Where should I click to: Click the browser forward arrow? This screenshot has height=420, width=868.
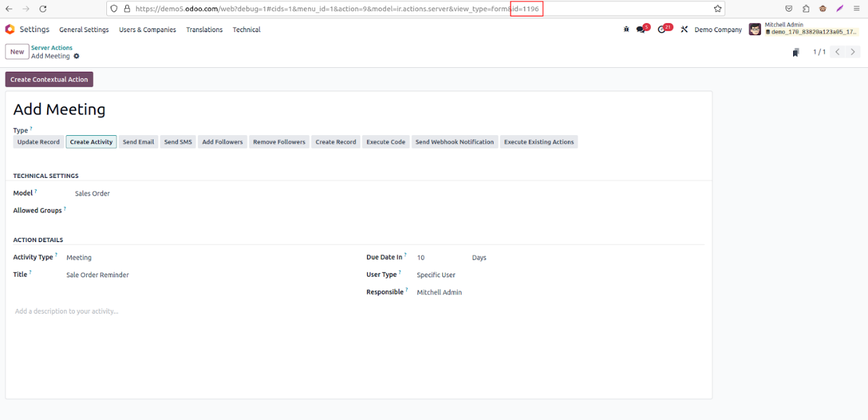point(26,9)
